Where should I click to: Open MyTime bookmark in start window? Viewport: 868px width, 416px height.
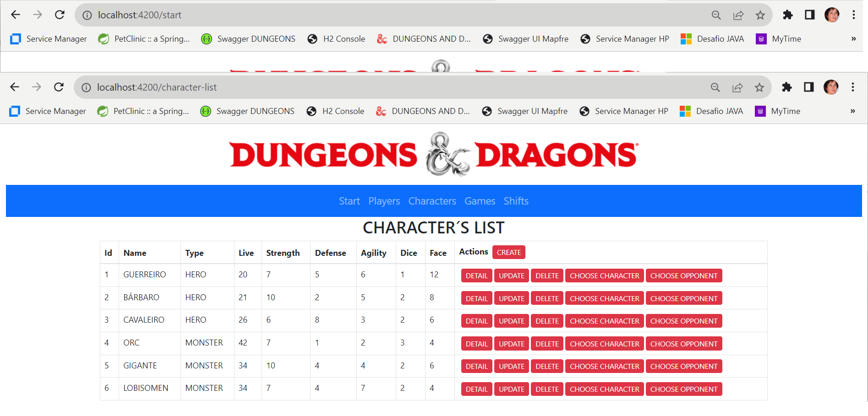[x=779, y=39]
